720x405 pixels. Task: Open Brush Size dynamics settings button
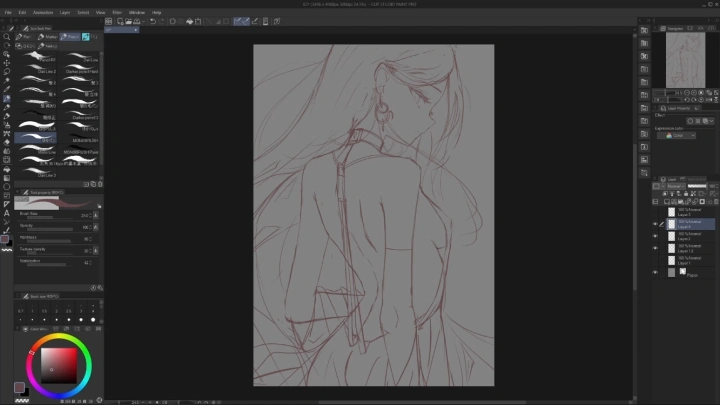click(97, 215)
